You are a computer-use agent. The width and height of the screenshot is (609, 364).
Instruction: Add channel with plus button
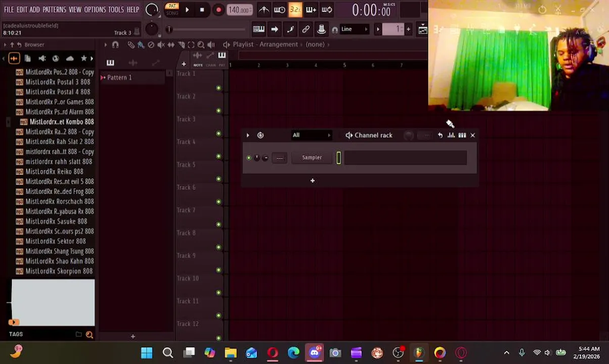coord(312,181)
